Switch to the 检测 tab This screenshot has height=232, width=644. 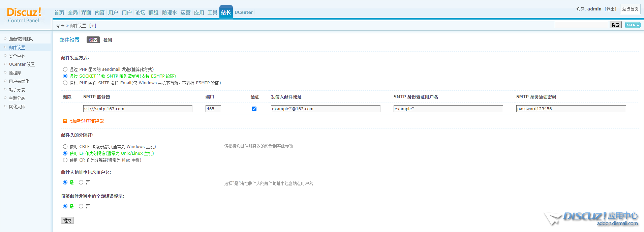(x=108, y=40)
